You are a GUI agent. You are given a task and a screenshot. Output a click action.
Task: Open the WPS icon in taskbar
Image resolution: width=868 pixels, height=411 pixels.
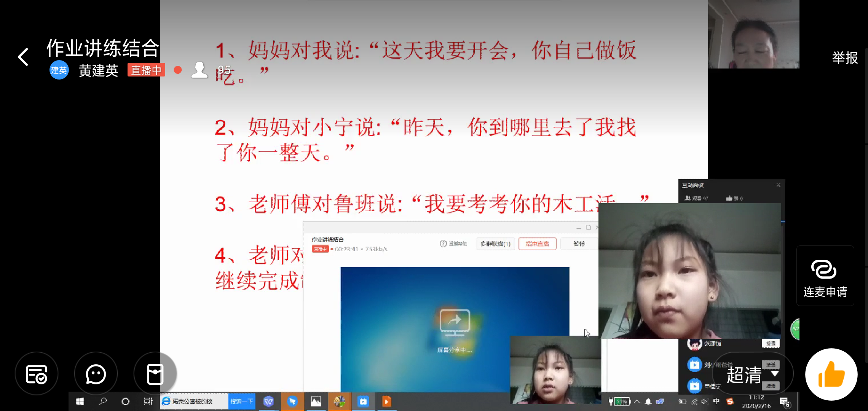point(269,401)
